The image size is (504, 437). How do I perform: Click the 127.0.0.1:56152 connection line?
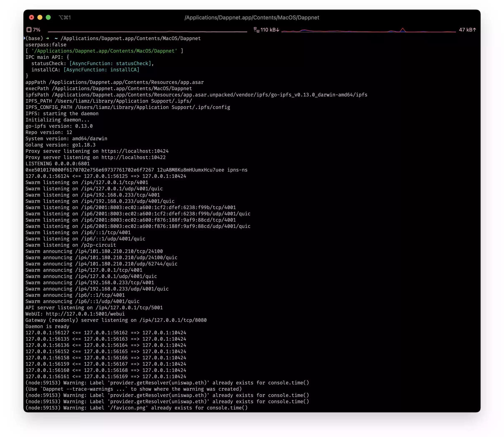pyautogui.click(x=106, y=352)
